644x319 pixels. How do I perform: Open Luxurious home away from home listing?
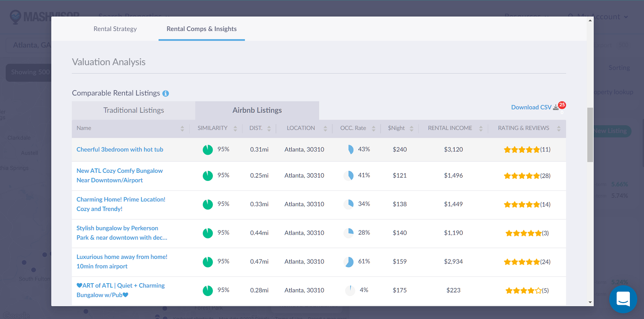click(122, 261)
